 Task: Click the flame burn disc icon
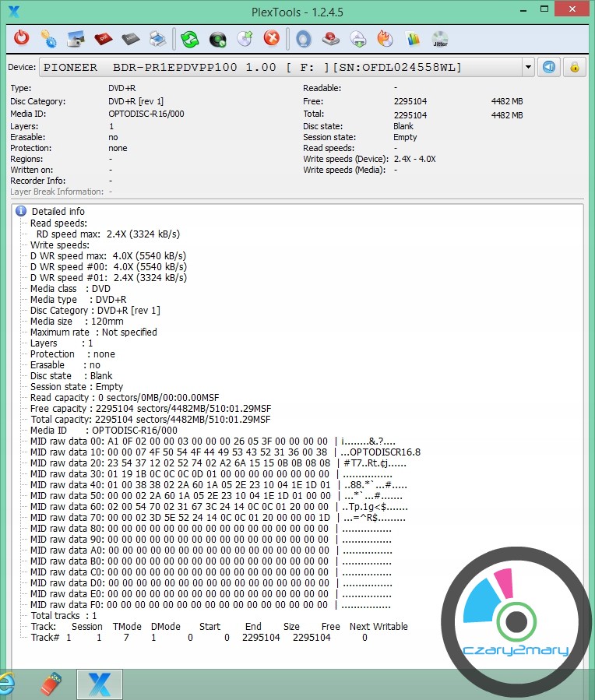click(x=385, y=38)
